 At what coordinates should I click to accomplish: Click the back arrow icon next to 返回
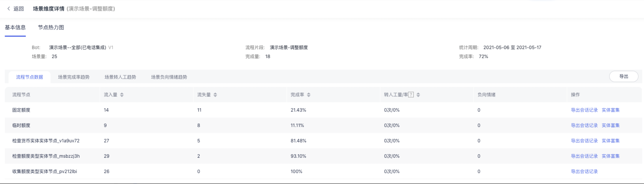[x=8, y=9]
